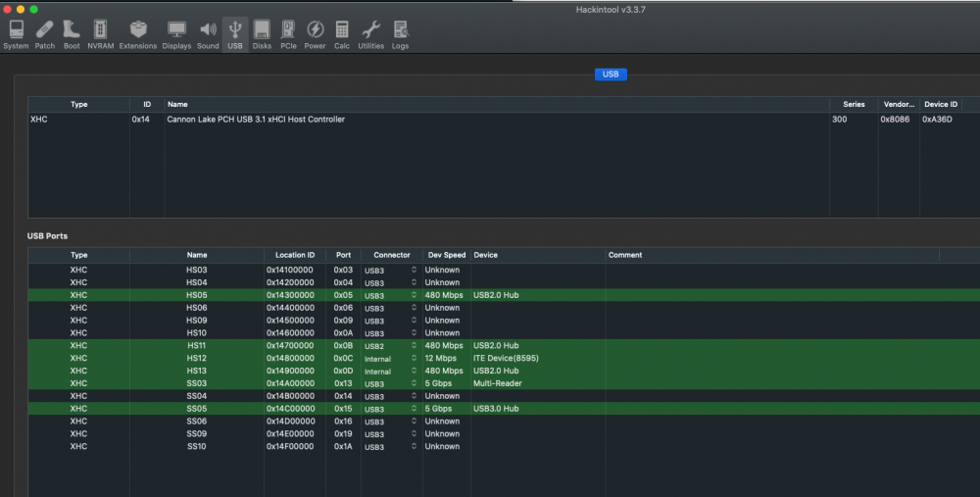Viewport: 980px width, 497px height.
Task: Open the Power section
Action: [315, 34]
